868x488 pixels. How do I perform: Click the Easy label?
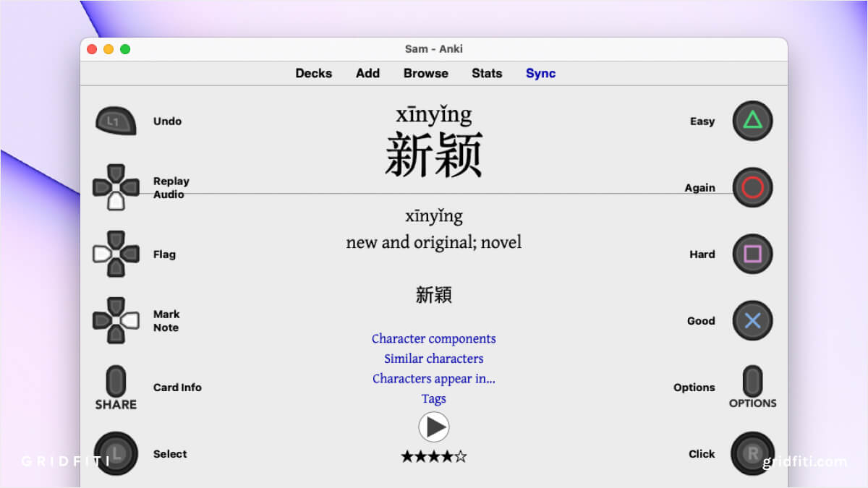[702, 121]
